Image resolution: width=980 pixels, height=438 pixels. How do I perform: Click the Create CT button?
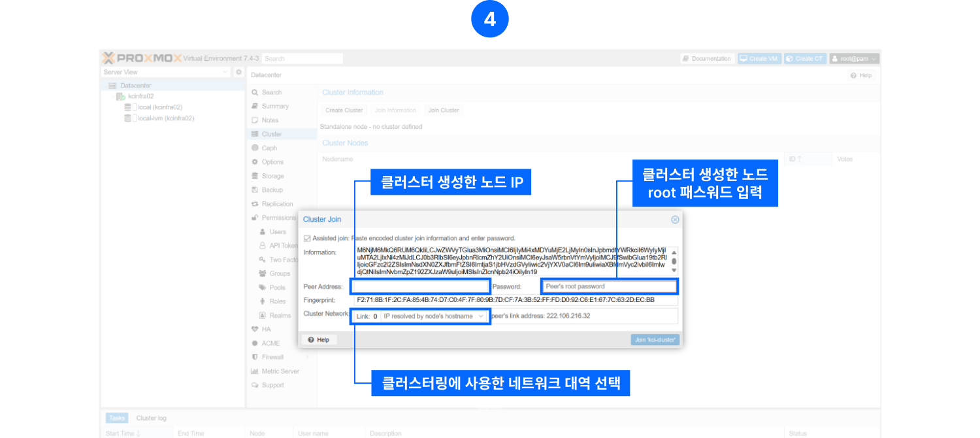coord(805,58)
